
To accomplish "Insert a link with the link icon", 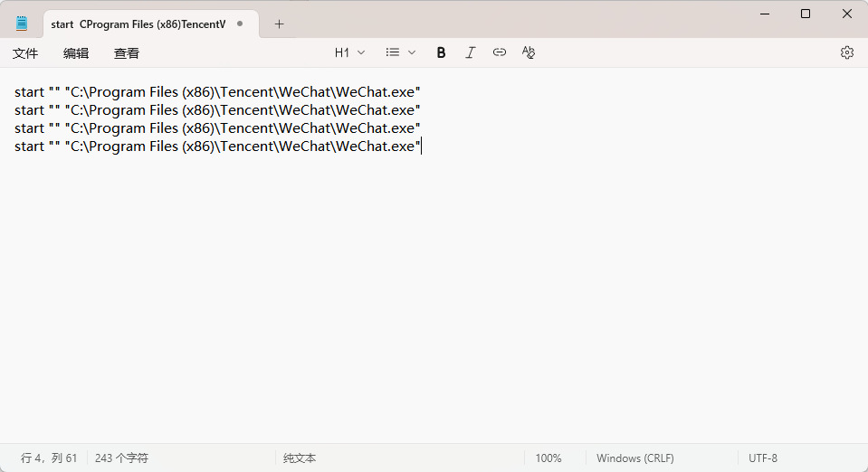I will pyautogui.click(x=500, y=52).
